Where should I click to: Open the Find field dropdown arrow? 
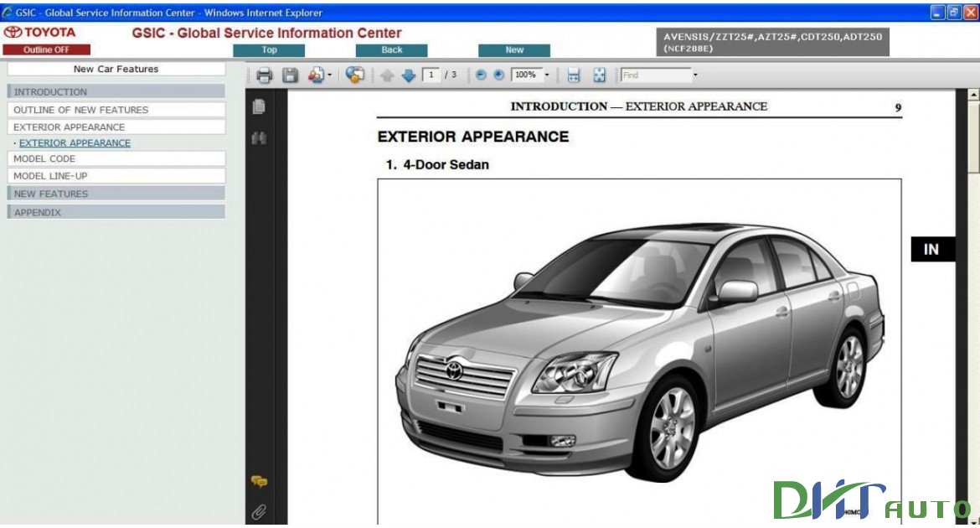pos(694,75)
